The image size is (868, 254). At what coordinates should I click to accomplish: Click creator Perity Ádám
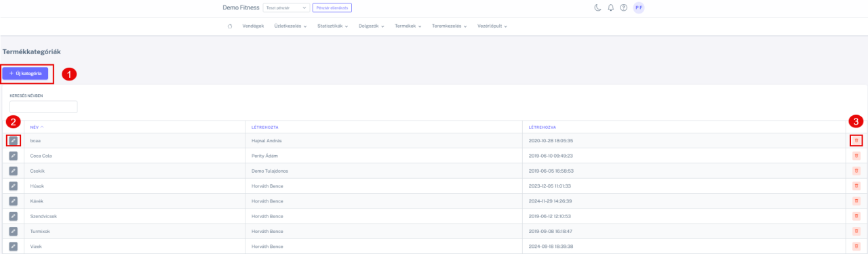tap(265, 156)
